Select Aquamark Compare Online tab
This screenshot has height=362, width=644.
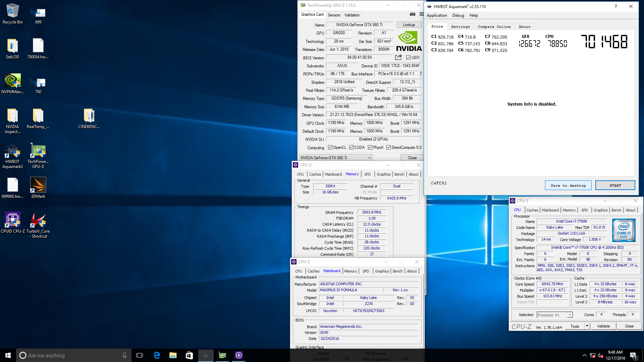pos(494,27)
